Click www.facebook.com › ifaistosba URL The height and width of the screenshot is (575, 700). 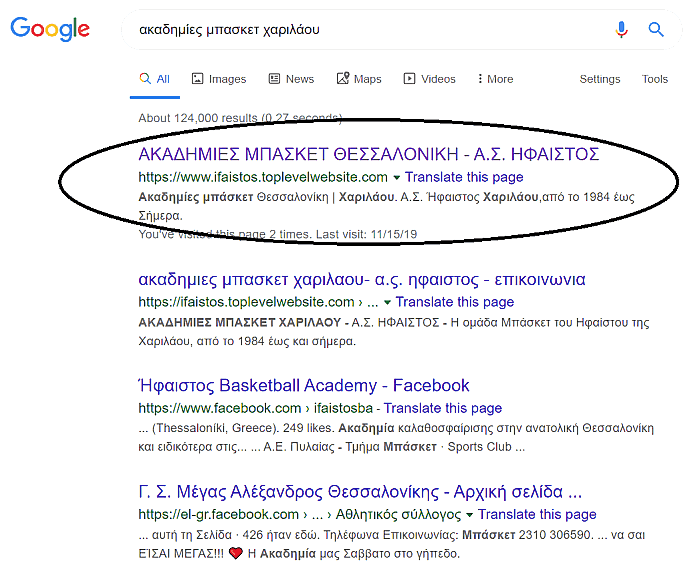[255, 408]
